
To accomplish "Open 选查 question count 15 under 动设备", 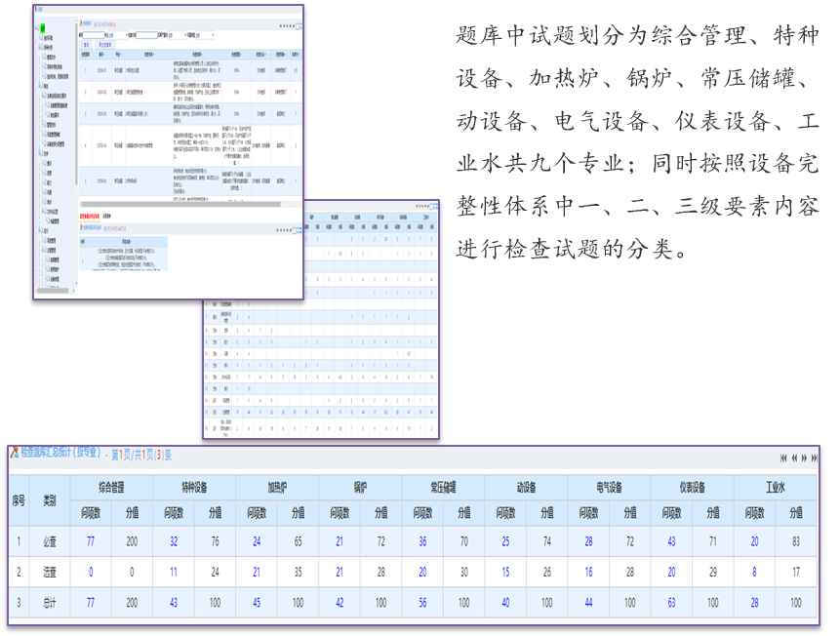I will (505, 573).
